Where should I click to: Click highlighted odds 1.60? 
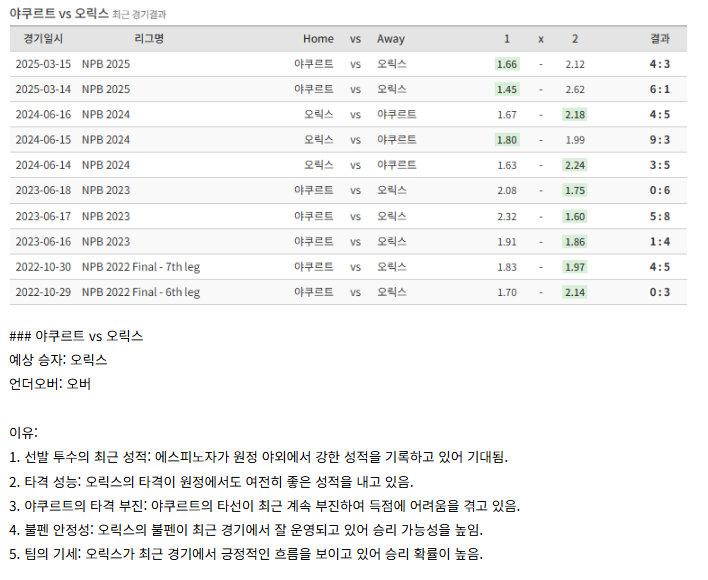(x=575, y=216)
